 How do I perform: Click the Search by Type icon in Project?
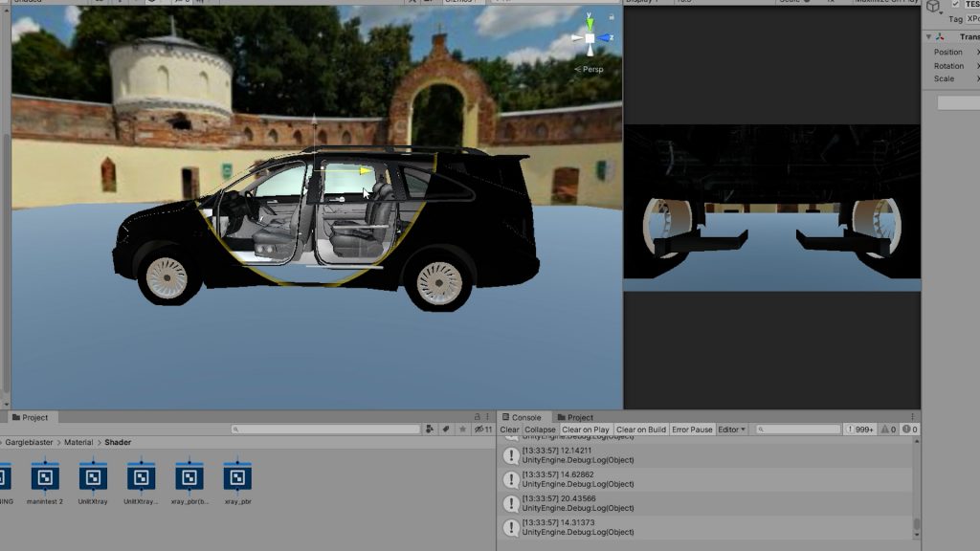tap(430, 430)
